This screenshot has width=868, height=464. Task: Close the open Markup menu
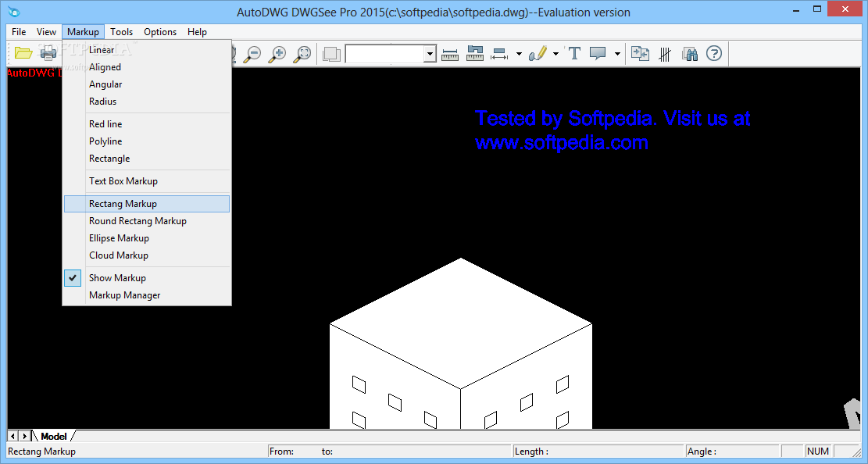(x=83, y=31)
